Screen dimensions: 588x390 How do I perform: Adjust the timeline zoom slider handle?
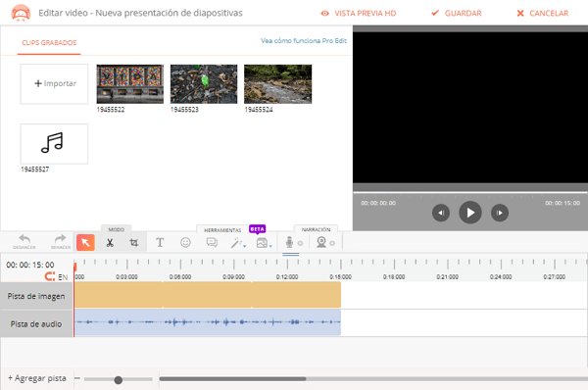point(119,380)
